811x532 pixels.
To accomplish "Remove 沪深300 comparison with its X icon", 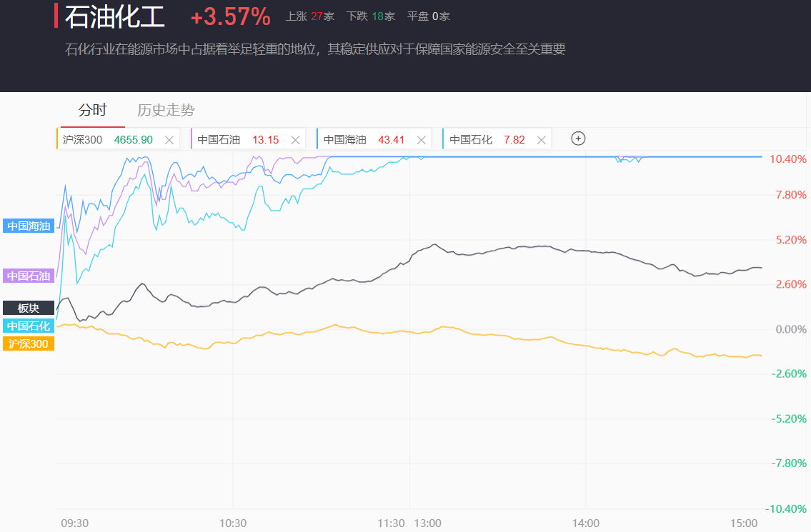I will [x=169, y=140].
